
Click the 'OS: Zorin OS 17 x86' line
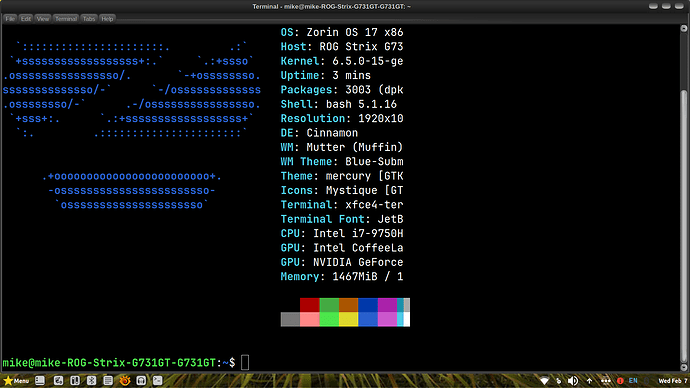342,33
